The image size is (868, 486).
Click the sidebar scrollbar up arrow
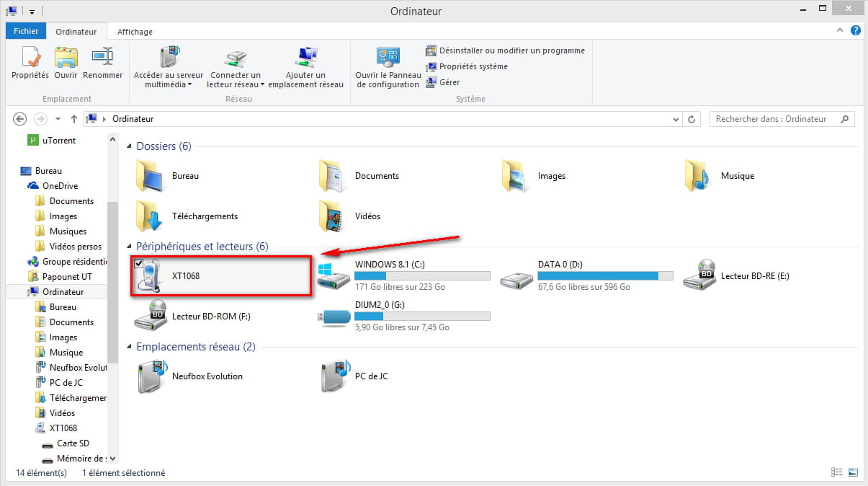(112, 138)
